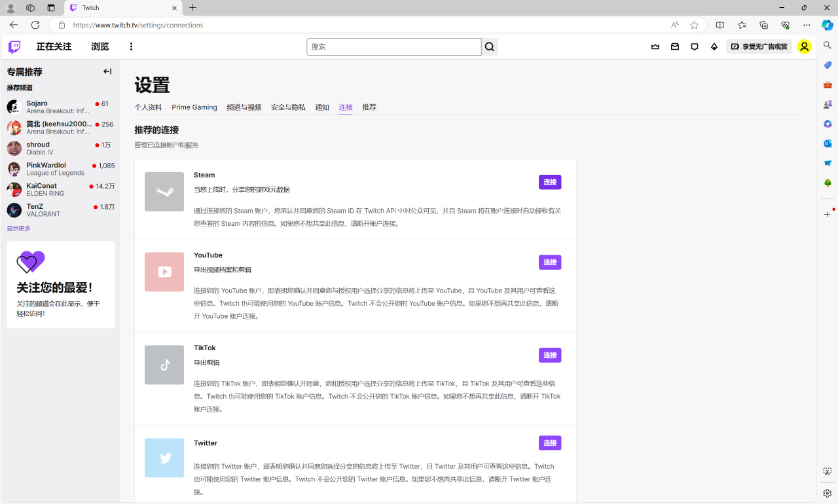
Task: Open 正在关注 in top navigation
Action: coord(54,46)
